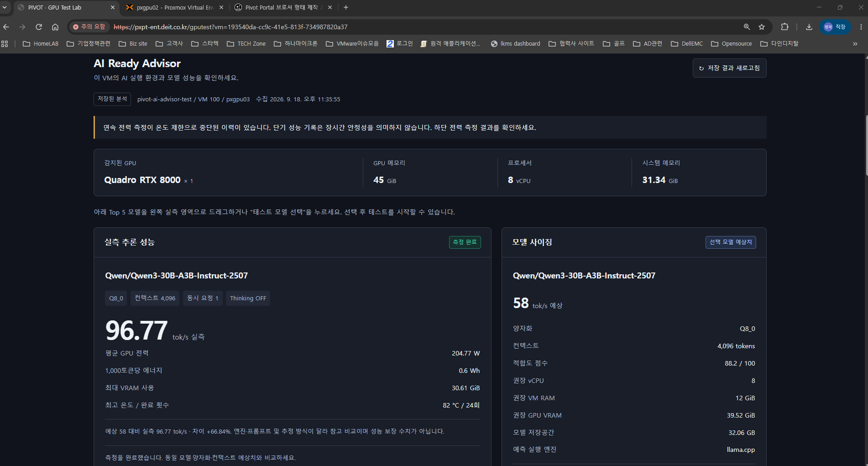This screenshot has width=868, height=466.
Task: Close the Pivot Portal tab
Action: [330, 7]
